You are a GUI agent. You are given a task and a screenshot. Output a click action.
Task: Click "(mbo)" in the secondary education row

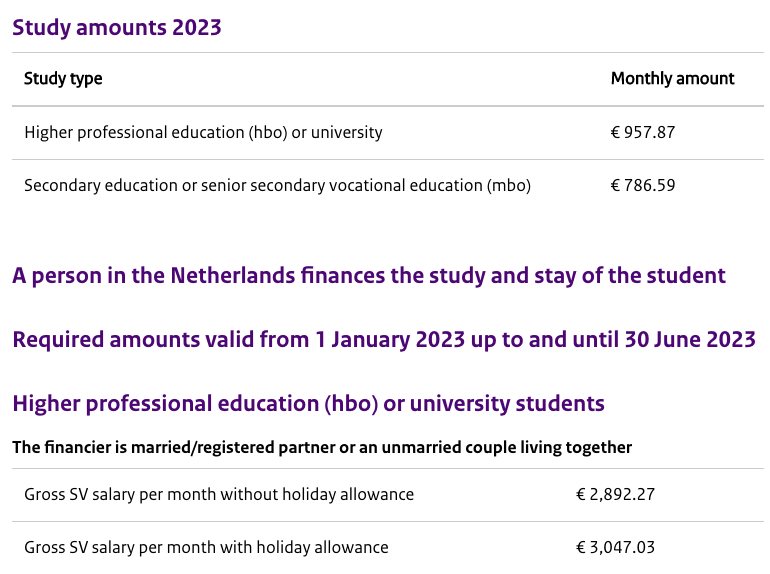(x=509, y=185)
